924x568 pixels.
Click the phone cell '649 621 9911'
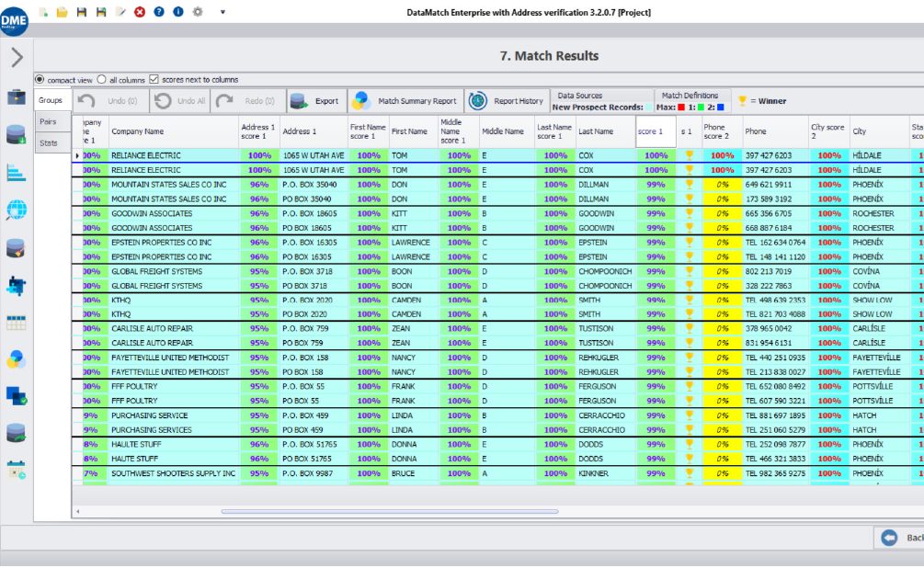[x=775, y=185]
